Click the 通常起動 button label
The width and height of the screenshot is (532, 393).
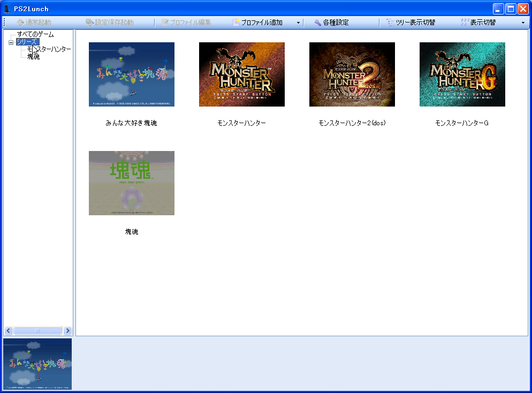coord(39,22)
